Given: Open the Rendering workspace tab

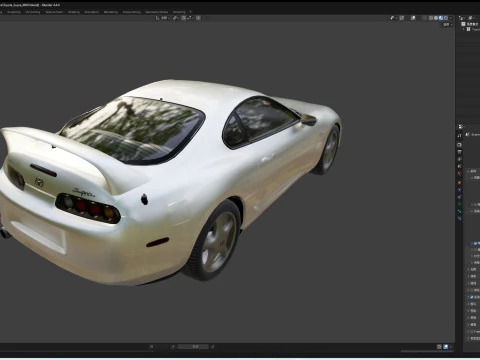Looking at the screenshot, I should pos(111,12).
